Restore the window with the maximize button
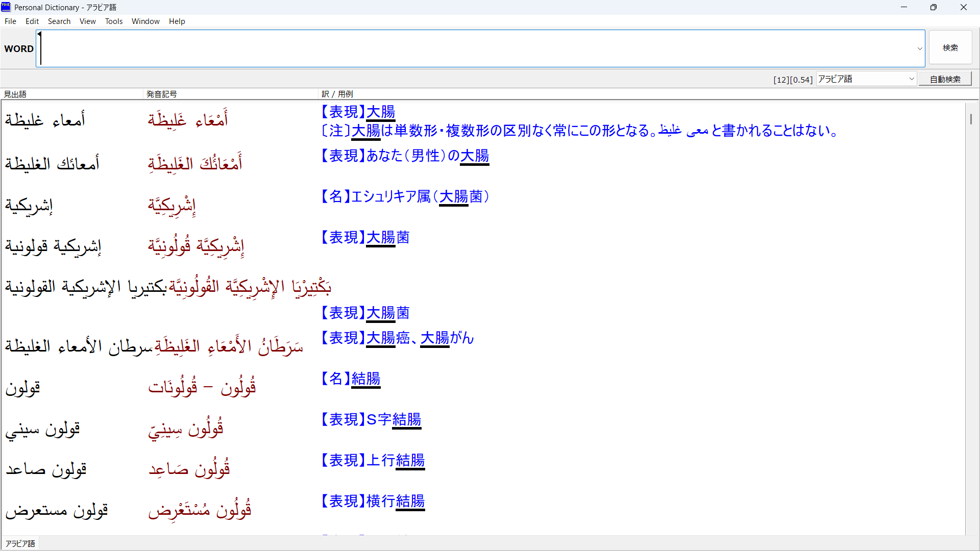Screen dimensions: 980x551 click(x=933, y=7)
